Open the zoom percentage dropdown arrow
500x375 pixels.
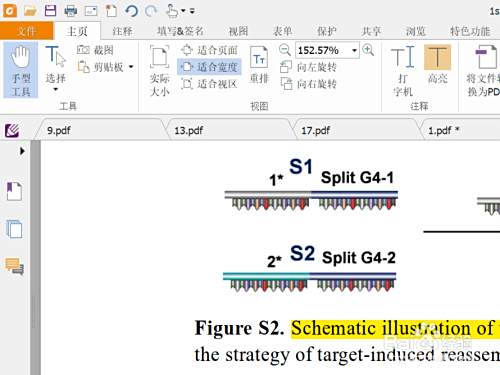pyautogui.click(x=354, y=50)
